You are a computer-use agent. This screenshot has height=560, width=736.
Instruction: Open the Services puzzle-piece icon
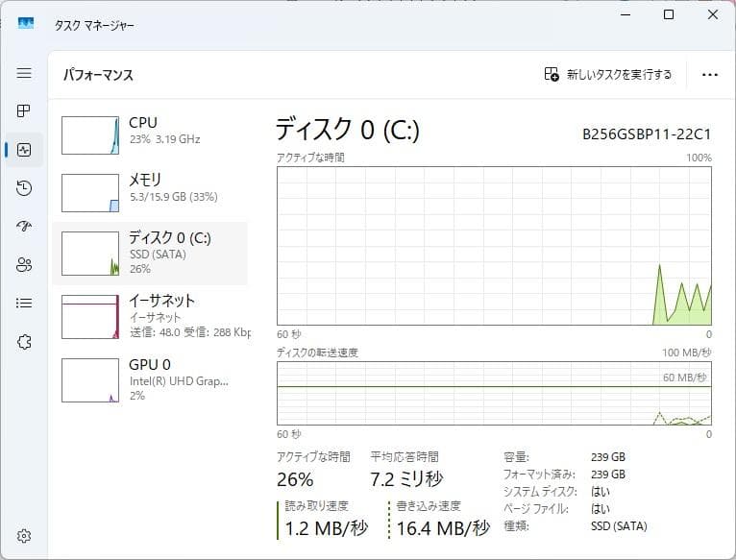coord(24,342)
